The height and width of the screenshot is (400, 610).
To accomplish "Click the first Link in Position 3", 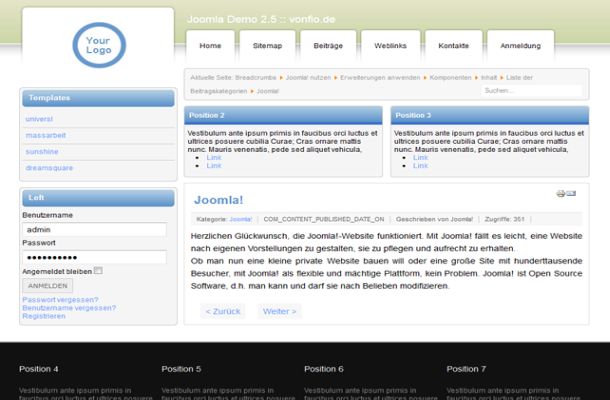I will (421, 158).
